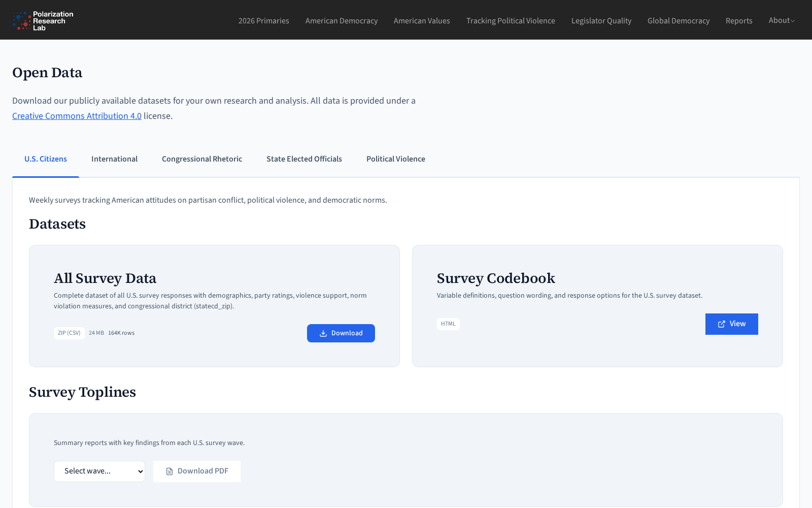This screenshot has height=508, width=812.
Task: Open American Values in navigation
Action: coord(422,21)
